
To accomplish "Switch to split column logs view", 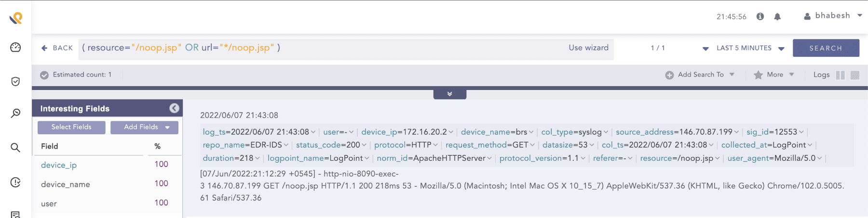I will [841, 75].
